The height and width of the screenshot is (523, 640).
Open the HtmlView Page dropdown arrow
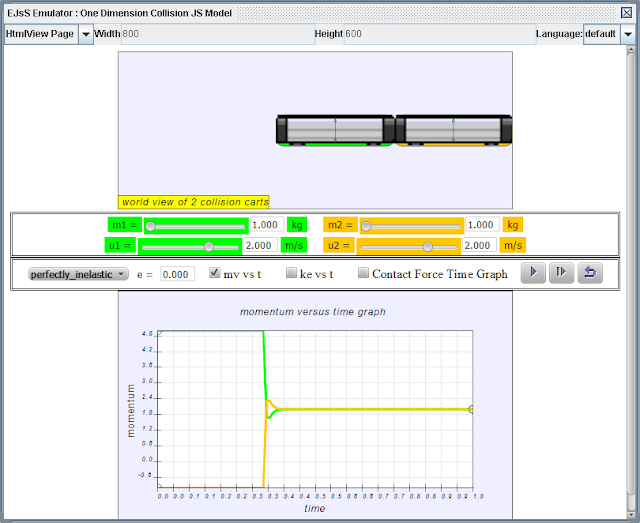tap(86, 34)
